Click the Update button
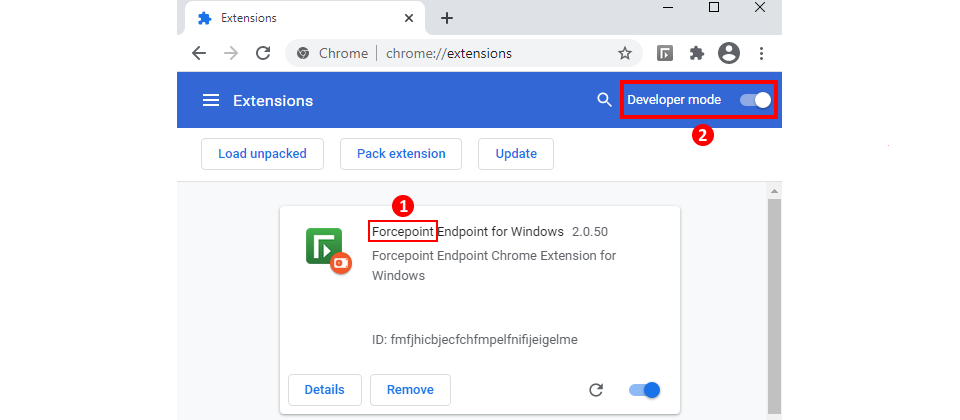 point(516,154)
